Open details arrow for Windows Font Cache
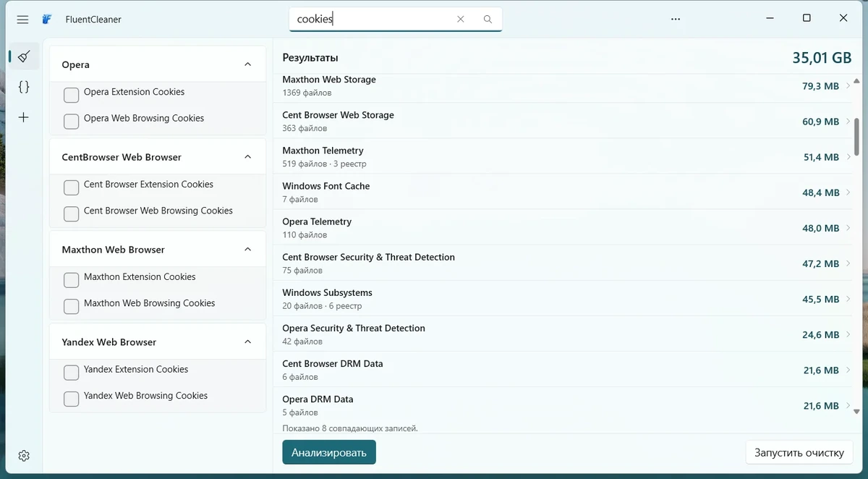Viewport: 868px width, 479px height. pyautogui.click(x=848, y=192)
